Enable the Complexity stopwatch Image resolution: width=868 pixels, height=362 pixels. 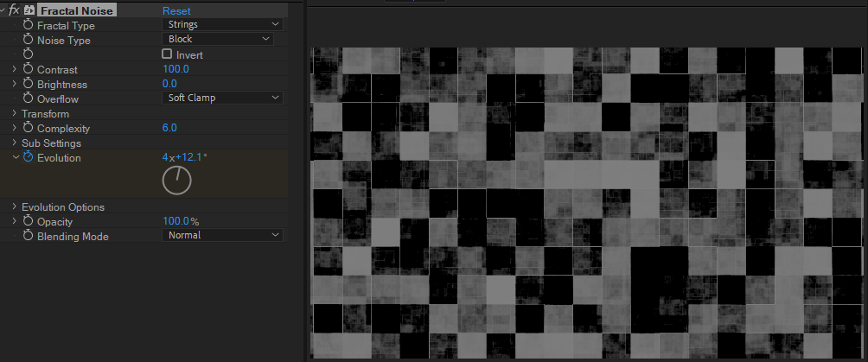(x=29, y=128)
